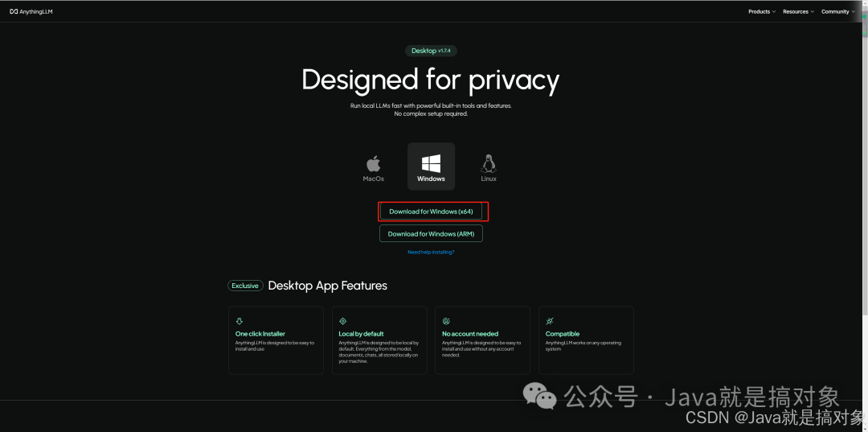This screenshot has height=432, width=868.
Task: Click the No account needed heading
Action: [x=470, y=334]
